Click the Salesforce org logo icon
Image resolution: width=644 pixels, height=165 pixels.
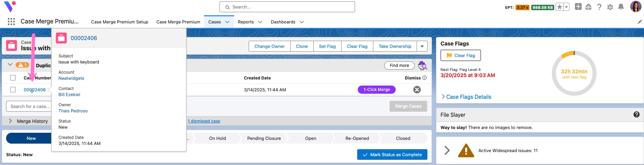point(9,6)
